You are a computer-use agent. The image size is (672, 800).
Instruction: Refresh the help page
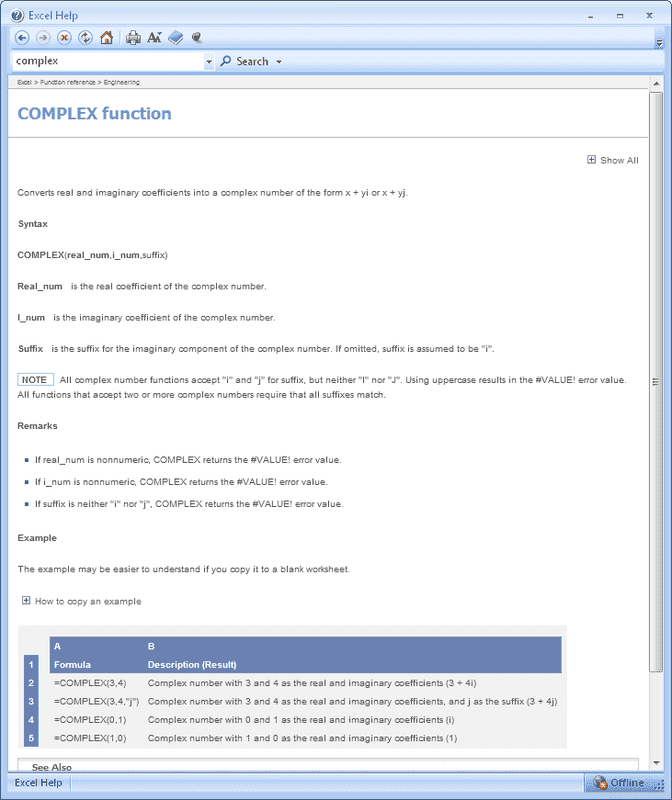[85, 38]
